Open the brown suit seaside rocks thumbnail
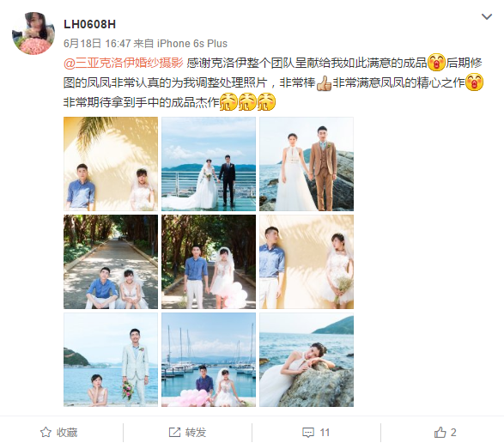This screenshot has height=443, width=504. [307, 164]
